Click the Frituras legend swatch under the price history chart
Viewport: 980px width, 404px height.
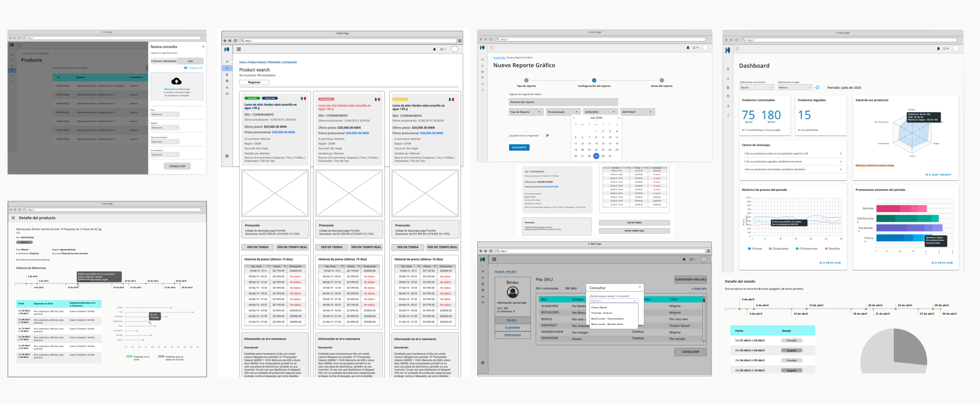749,249
